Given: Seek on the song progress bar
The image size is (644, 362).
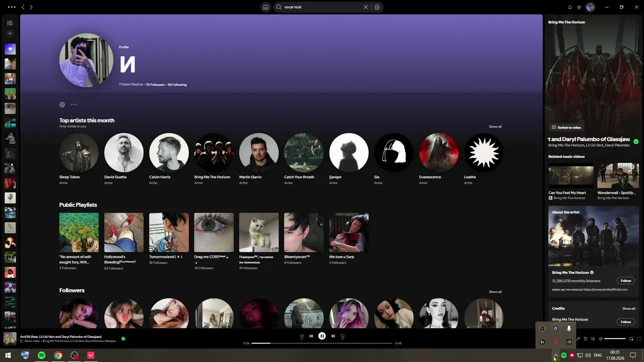Looking at the screenshot, I should point(322,343).
